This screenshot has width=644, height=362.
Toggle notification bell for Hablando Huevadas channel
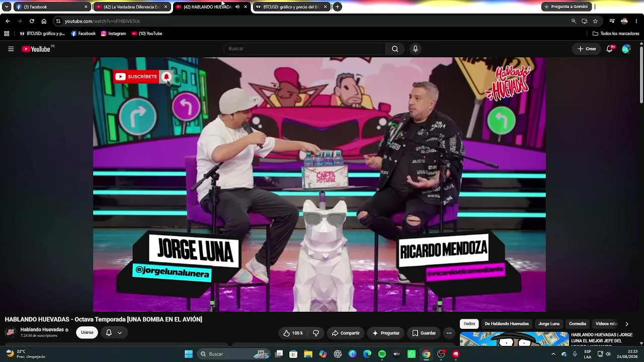(109, 333)
